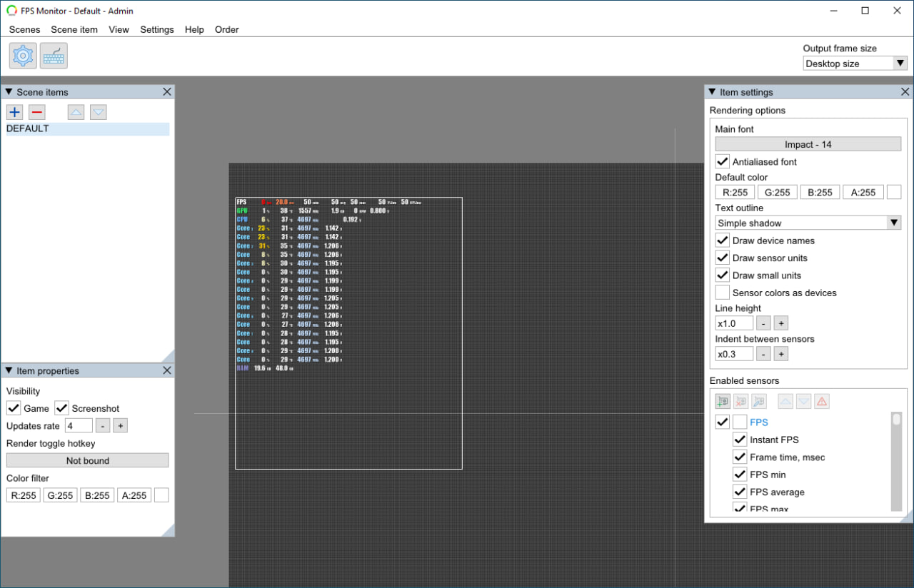The image size is (914, 588).
Task: Add a new scene item with plus icon
Action: pos(14,112)
